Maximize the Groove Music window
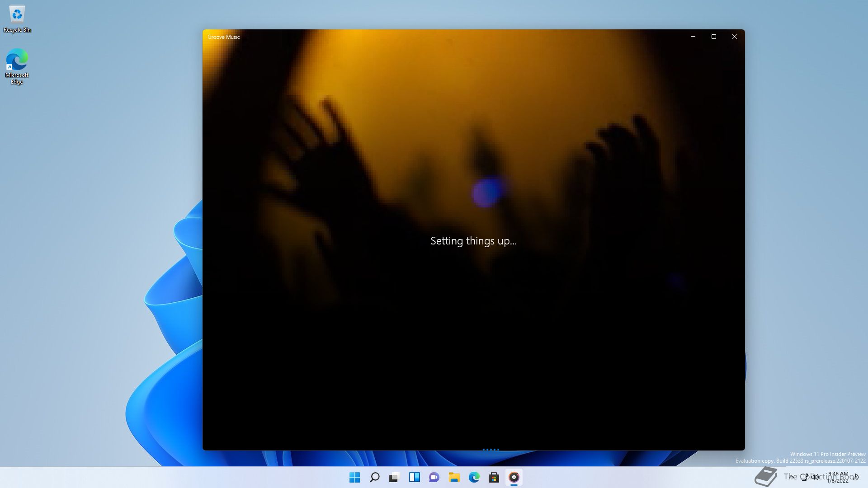Screen dimensions: 868x488 [714, 37]
